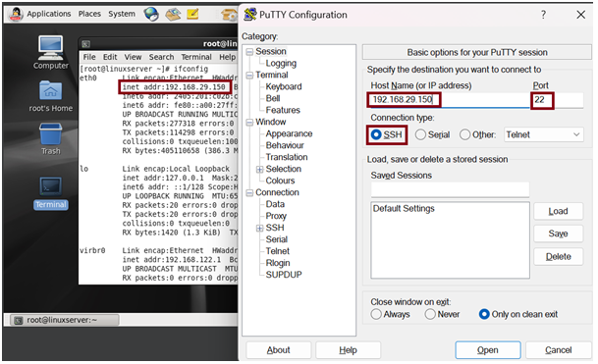
Task: Click the Delete session button
Action: pyautogui.click(x=559, y=256)
